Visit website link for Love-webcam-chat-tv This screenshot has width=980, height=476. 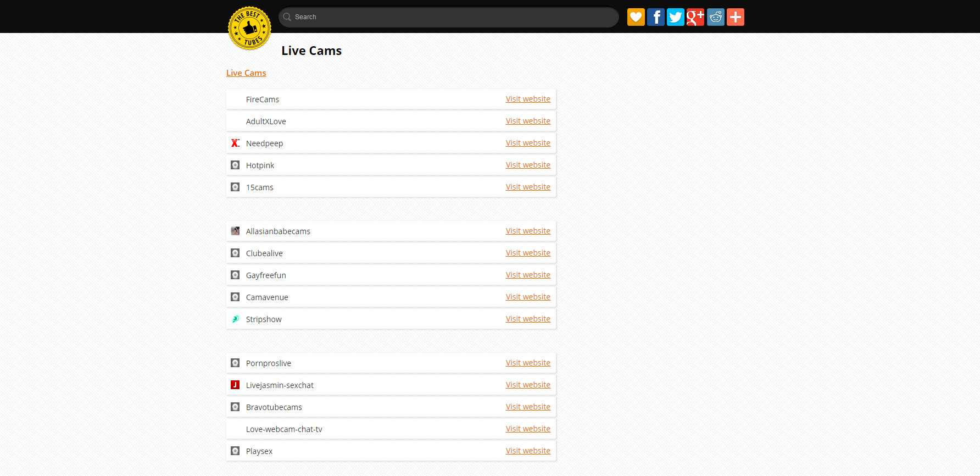(x=528, y=429)
